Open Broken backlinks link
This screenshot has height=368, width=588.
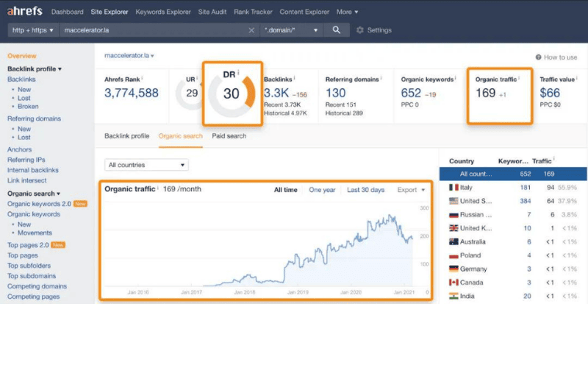point(28,106)
